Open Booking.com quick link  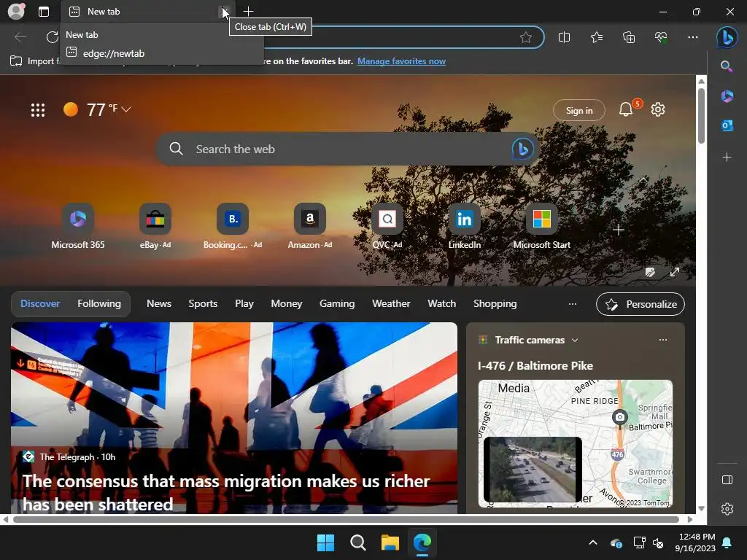pos(233,227)
